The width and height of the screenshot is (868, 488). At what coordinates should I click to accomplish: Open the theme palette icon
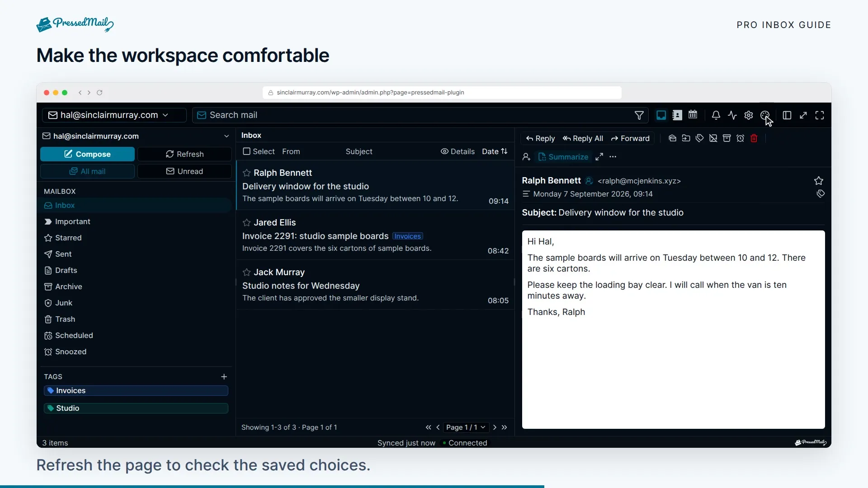pos(765,115)
